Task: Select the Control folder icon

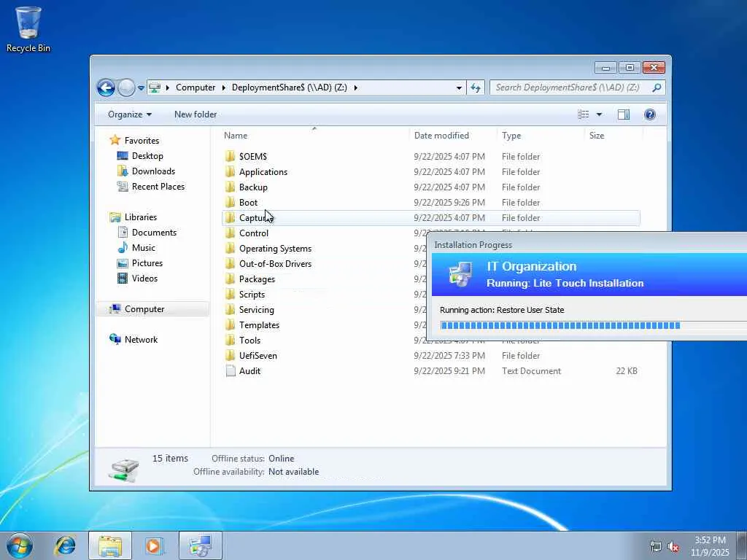Action: 230,233
